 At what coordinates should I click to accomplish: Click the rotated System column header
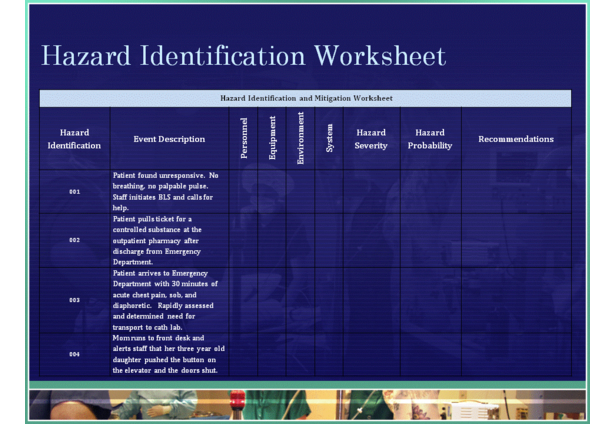click(x=329, y=138)
